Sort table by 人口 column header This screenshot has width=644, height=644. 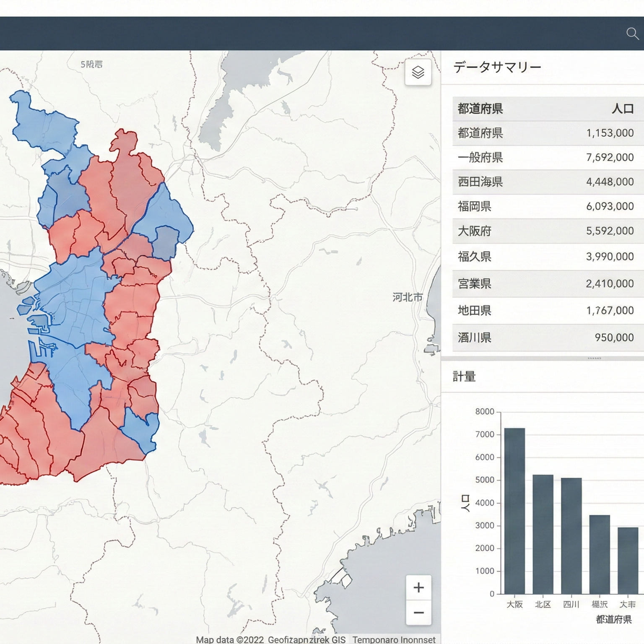622,109
